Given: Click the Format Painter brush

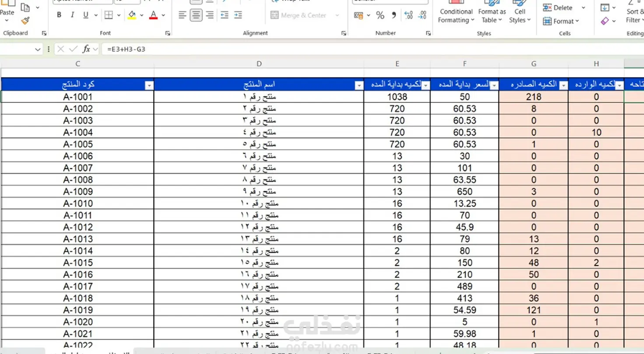Looking at the screenshot, I should click(25, 21).
